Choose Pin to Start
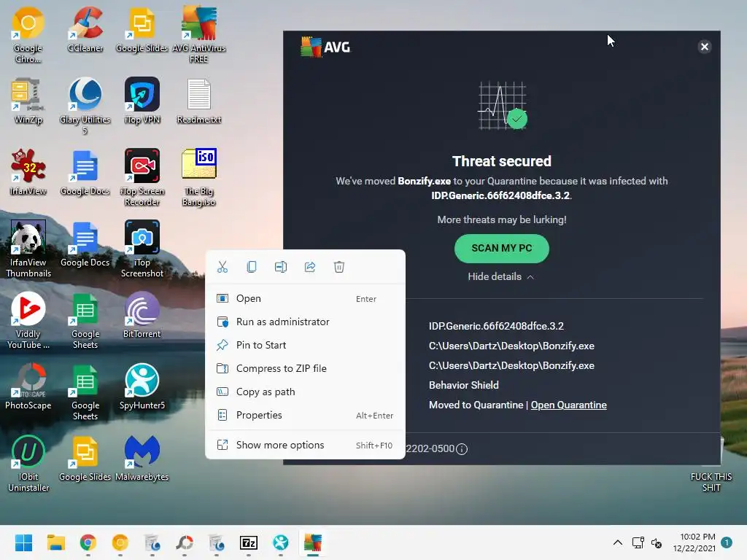Image resolution: width=747 pixels, height=560 pixels. pyautogui.click(x=305, y=345)
